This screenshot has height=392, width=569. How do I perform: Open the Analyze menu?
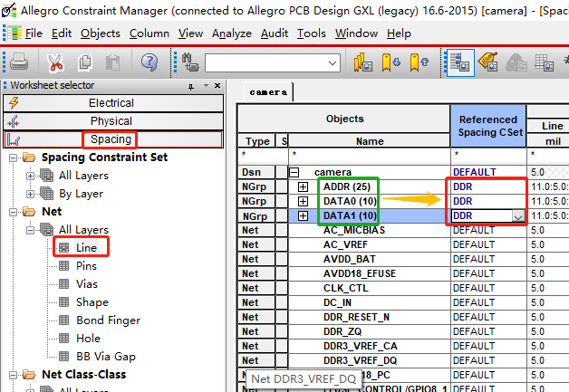(x=232, y=33)
